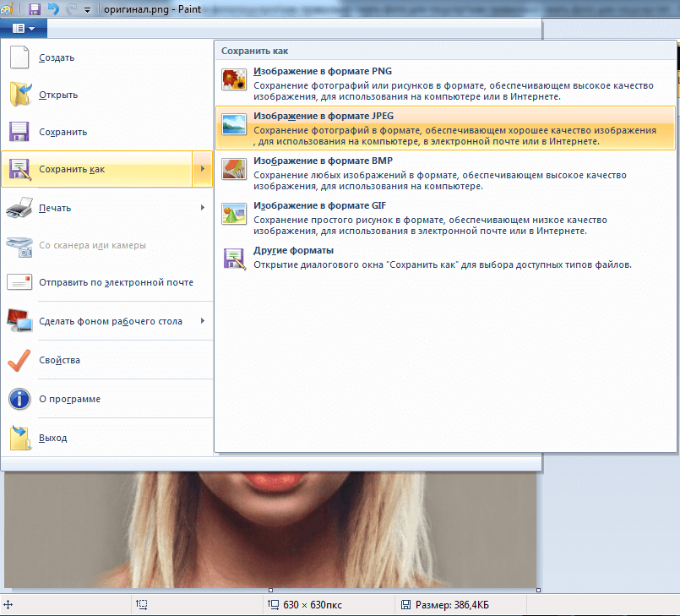Screen dimensions: 680x616
Task: Click the Сохранить как floppy-with-pencil icon
Action: click(19, 169)
